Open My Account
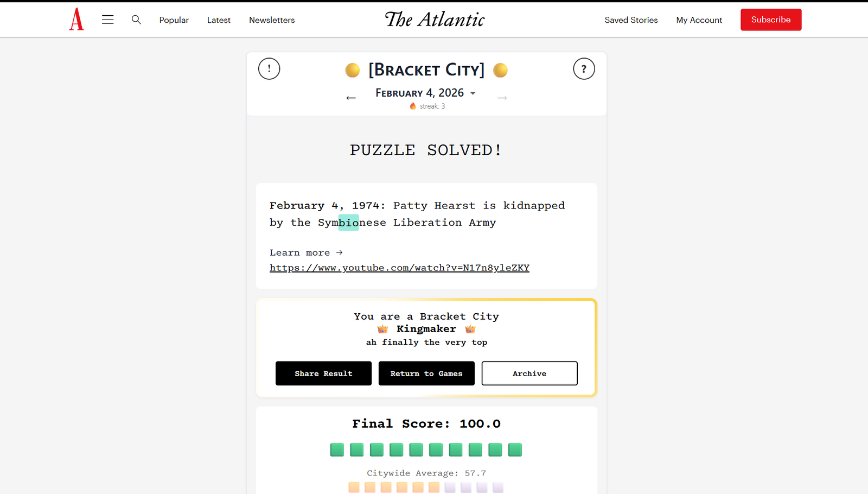This screenshot has height=494, width=868. pos(699,20)
